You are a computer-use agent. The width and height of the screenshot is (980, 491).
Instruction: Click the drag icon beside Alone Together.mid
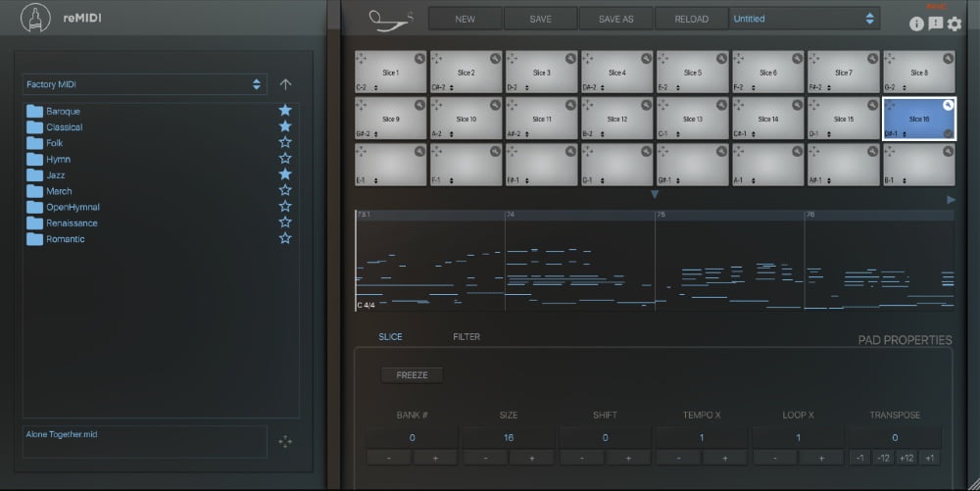(x=285, y=442)
